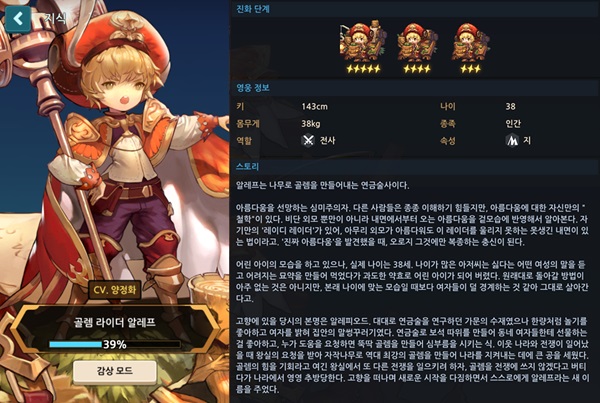Select the five-star evolution portrait
This screenshot has width=600, height=403.
[x=363, y=42]
